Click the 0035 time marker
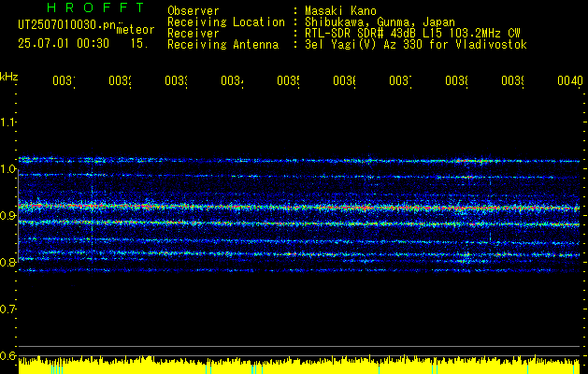The width and height of the screenshot is (588, 374). (288, 80)
